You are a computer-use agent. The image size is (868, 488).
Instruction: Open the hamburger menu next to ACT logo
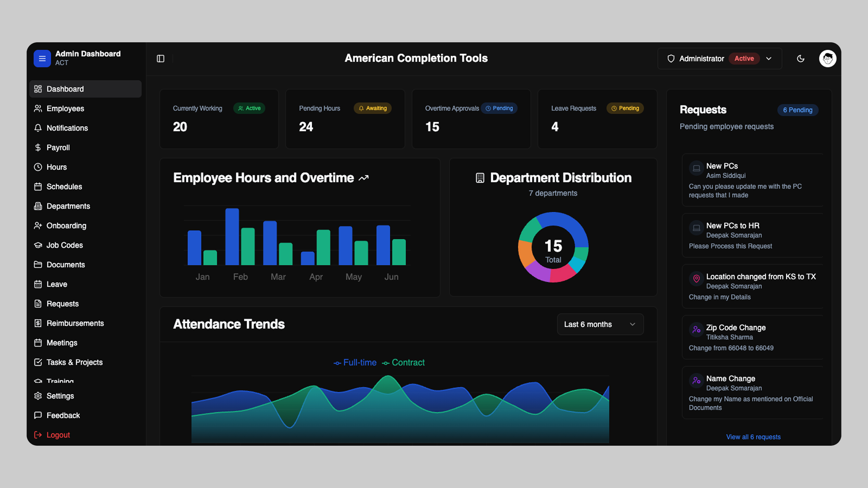42,58
